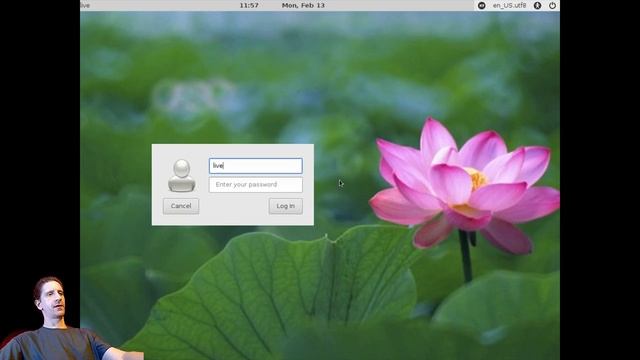This screenshot has height=360, width=640.
Task: Click the Log In button
Action: (x=286, y=206)
